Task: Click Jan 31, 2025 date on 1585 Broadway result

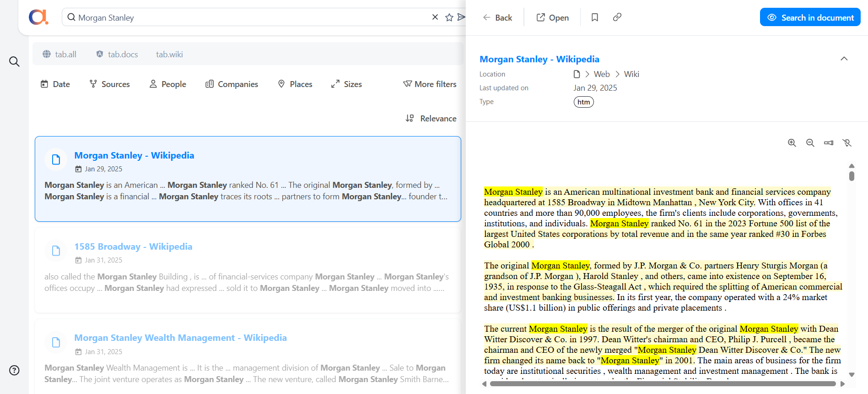Action: click(x=103, y=260)
